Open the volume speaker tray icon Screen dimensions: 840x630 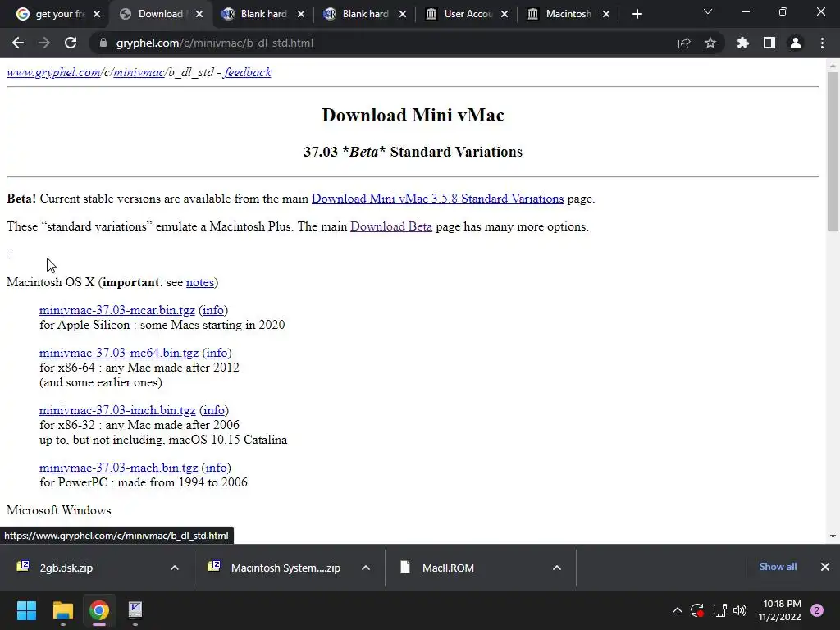coord(740,610)
